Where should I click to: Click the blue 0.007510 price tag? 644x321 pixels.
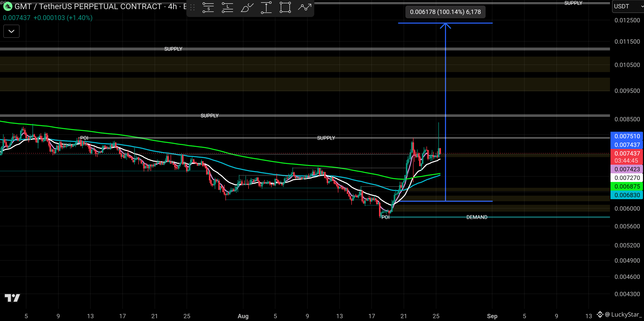[x=627, y=136]
